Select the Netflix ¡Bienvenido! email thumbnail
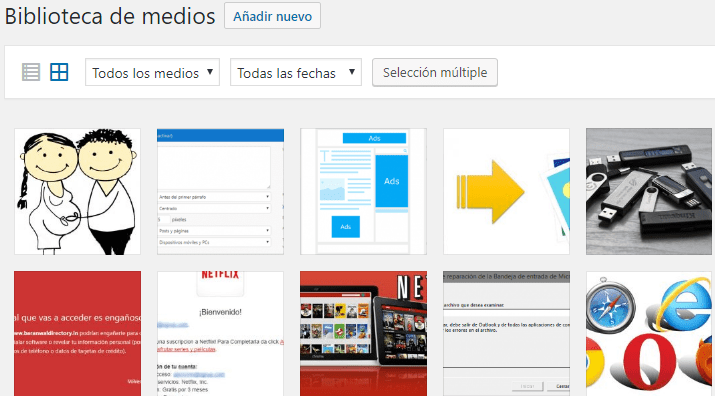 click(x=220, y=333)
